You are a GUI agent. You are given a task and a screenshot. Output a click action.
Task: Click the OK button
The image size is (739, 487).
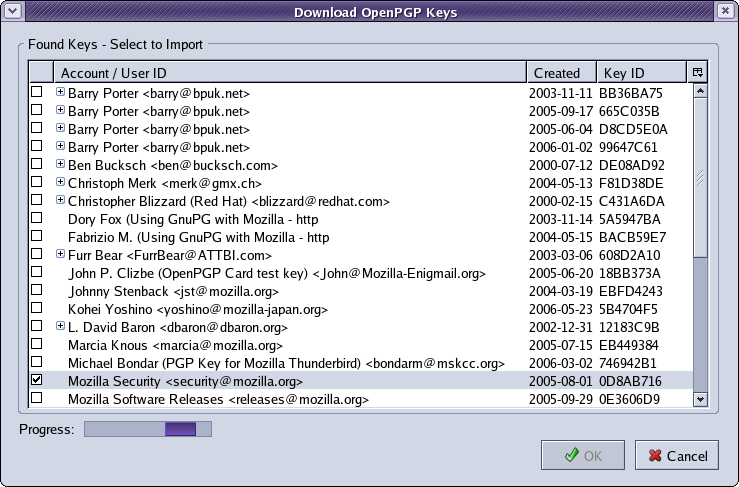pos(583,455)
